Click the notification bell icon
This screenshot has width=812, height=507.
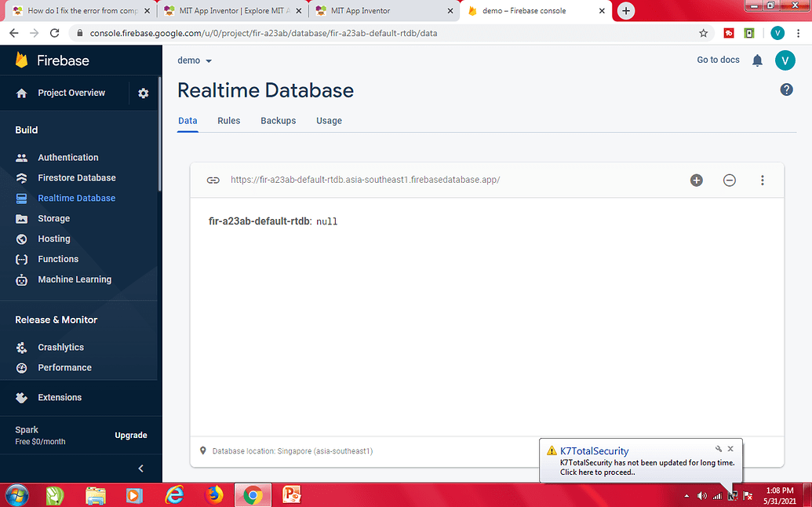tap(757, 60)
